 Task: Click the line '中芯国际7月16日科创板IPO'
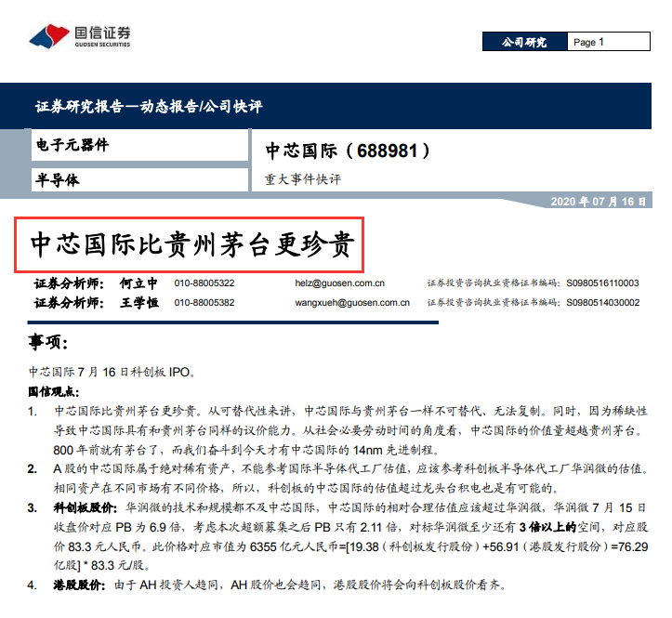tap(112, 372)
